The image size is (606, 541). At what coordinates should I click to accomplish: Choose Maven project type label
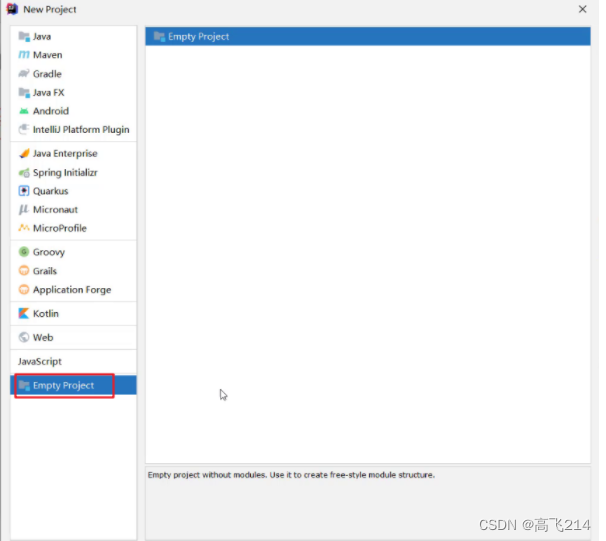48,55
